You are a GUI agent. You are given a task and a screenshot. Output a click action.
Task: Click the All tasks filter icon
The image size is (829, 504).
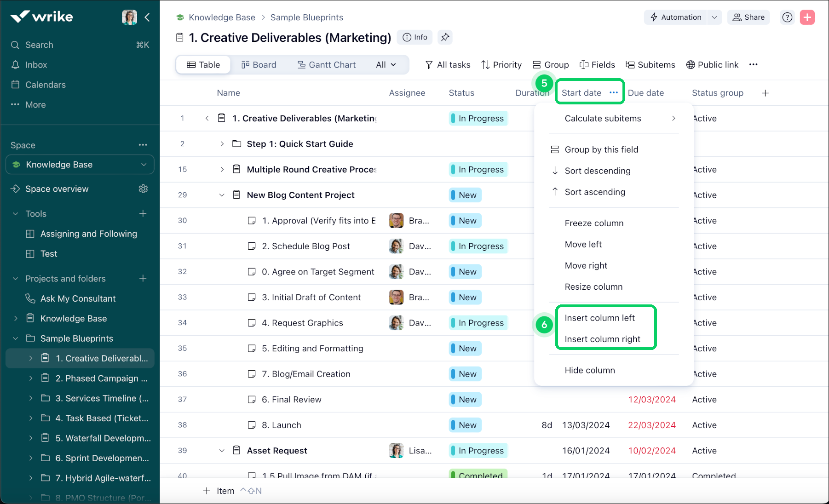pos(429,64)
